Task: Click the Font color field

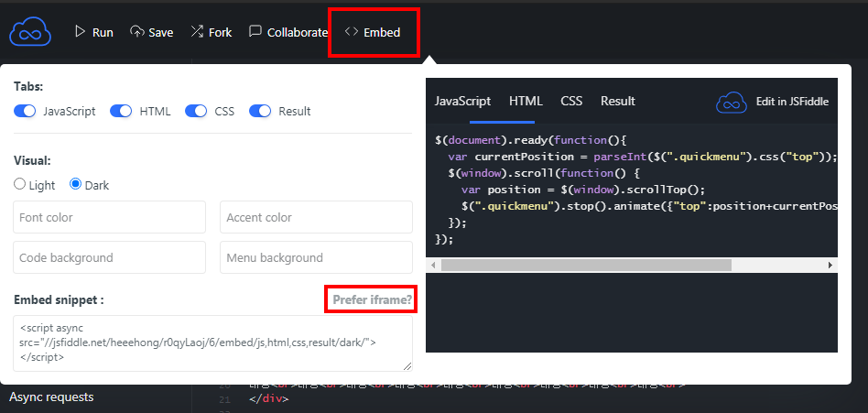Action: [x=110, y=217]
